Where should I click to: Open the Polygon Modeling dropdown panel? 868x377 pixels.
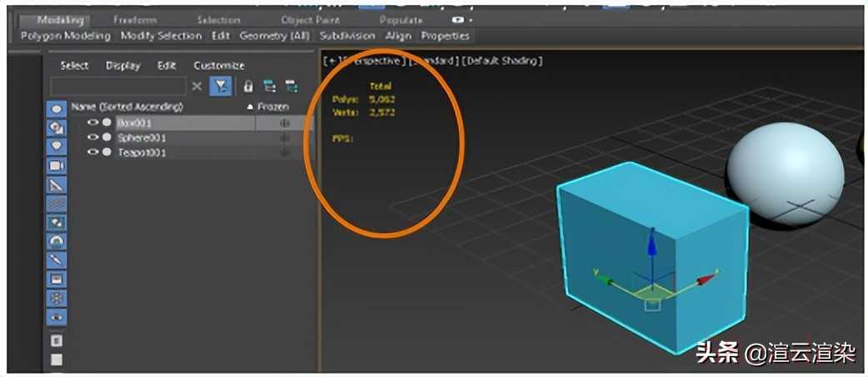[x=65, y=36]
